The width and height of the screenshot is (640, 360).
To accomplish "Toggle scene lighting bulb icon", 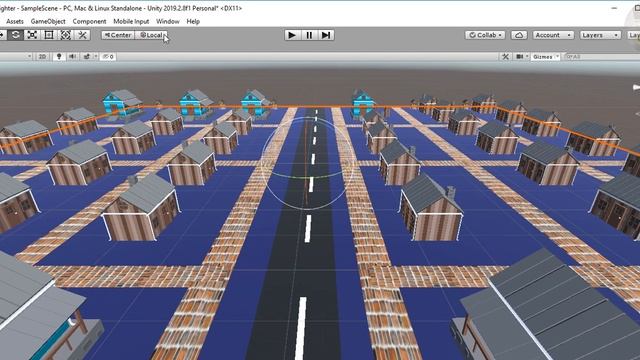I will click(x=59, y=57).
